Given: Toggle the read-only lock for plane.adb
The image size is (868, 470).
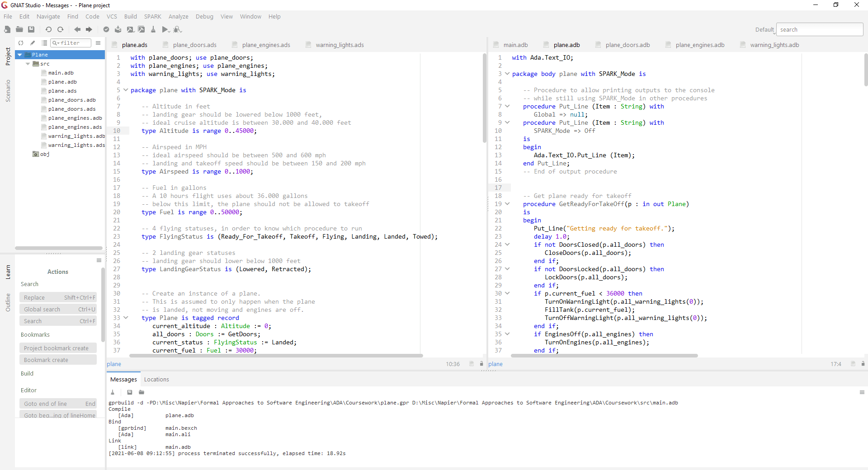Looking at the screenshot, I should coord(862,364).
